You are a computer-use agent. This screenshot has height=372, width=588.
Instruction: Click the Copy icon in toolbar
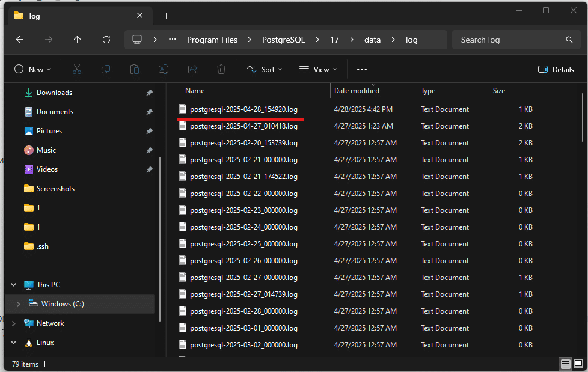tap(106, 69)
